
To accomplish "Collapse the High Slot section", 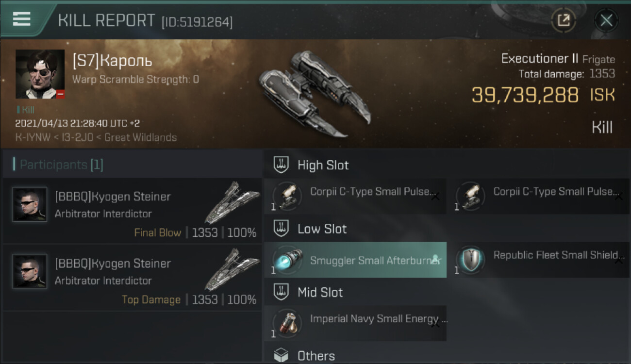I will (323, 165).
